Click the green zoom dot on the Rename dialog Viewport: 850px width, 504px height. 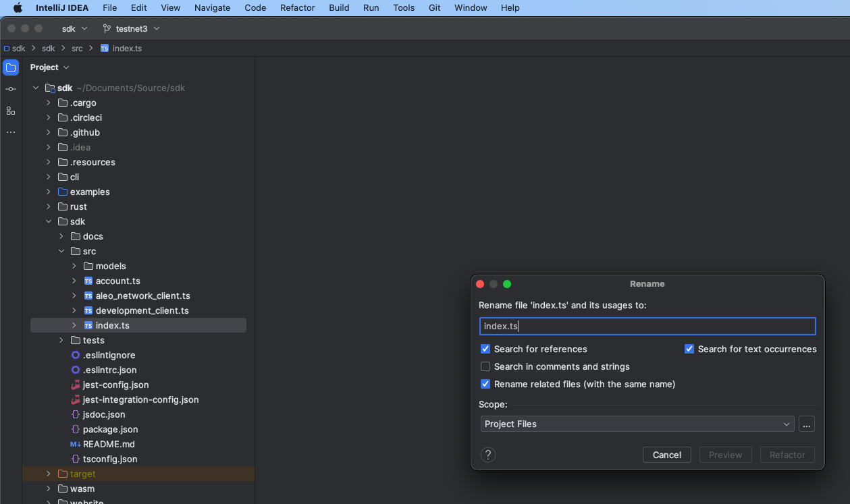click(507, 284)
